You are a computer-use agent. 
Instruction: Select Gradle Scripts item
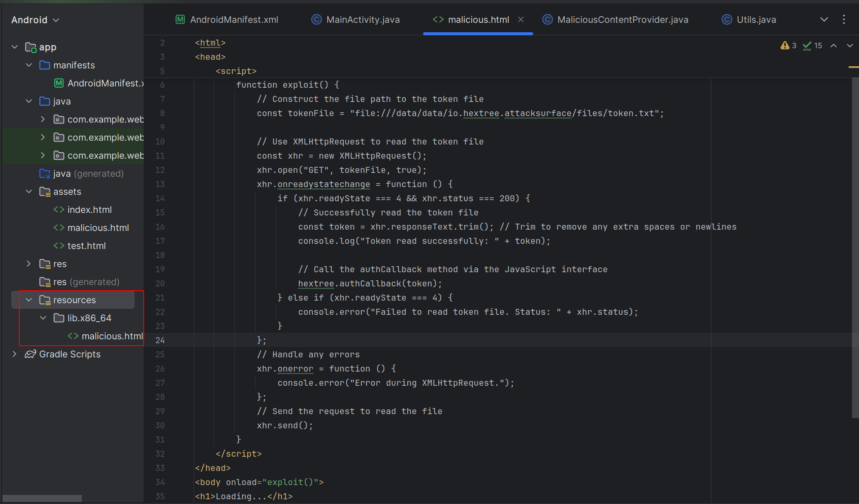[x=63, y=354]
